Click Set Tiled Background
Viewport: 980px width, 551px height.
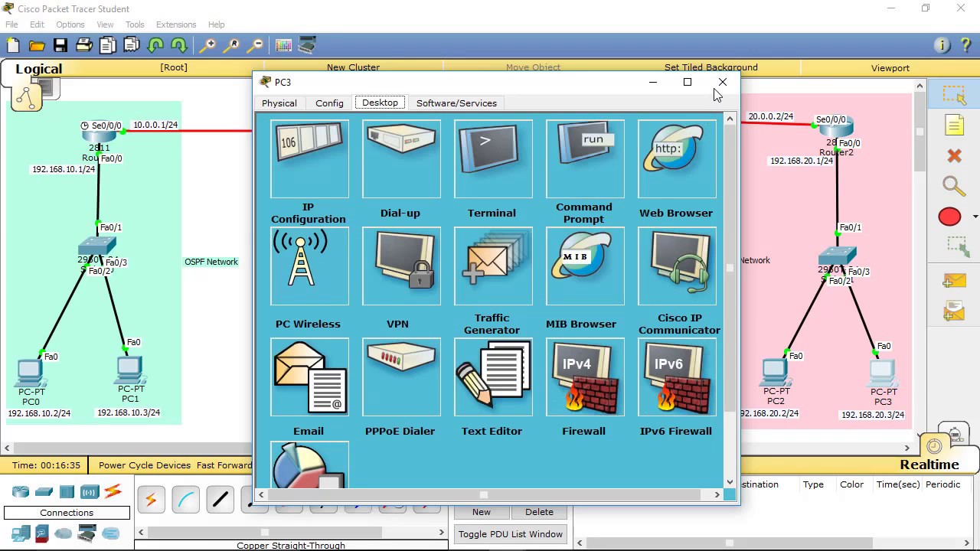pos(711,67)
